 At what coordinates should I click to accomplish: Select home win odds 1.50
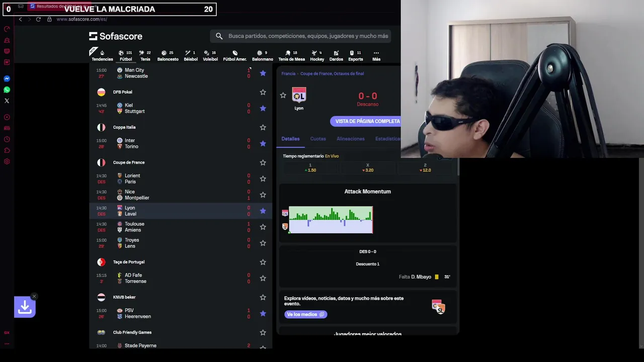[310, 168]
